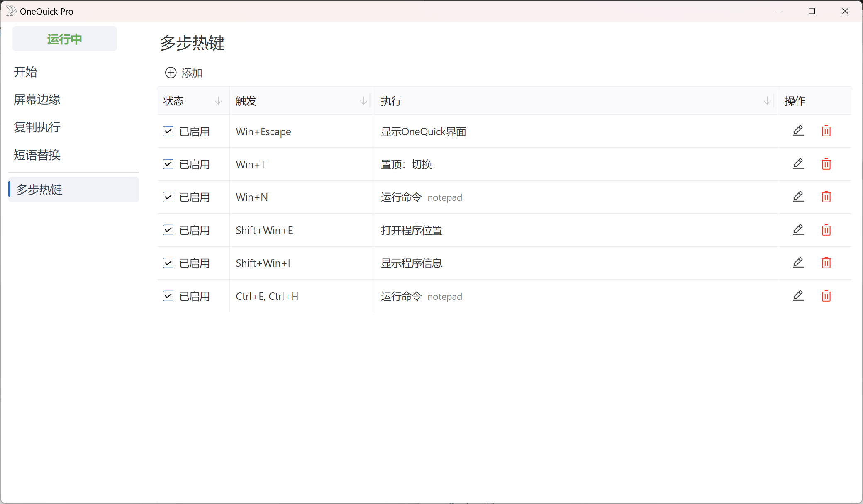This screenshot has height=504, width=863.
Task: Switch to the 屏幕边缘 section
Action: pos(37,99)
